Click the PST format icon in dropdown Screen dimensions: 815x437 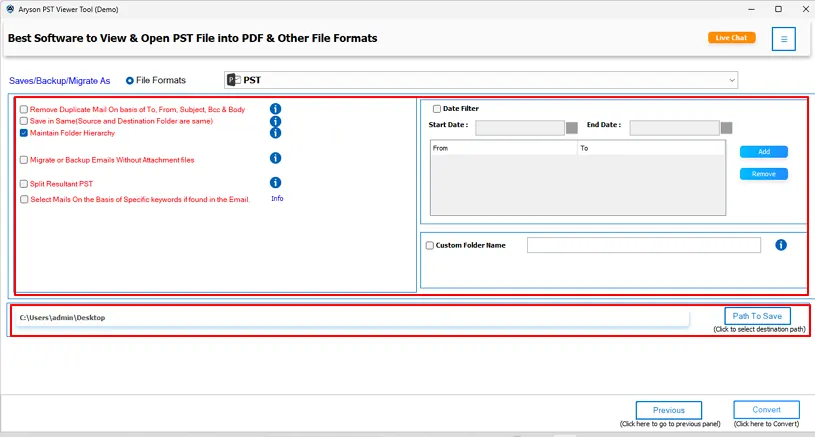pos(234,80)
